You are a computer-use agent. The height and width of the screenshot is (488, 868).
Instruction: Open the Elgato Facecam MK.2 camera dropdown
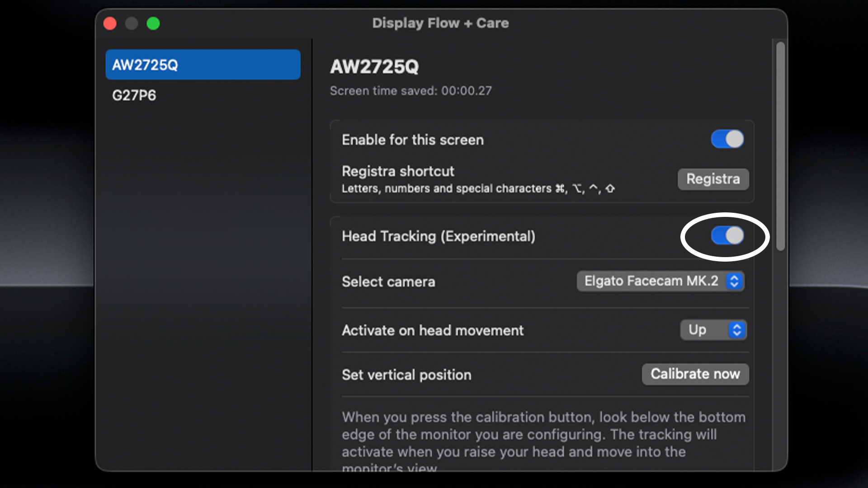(660, 281)
